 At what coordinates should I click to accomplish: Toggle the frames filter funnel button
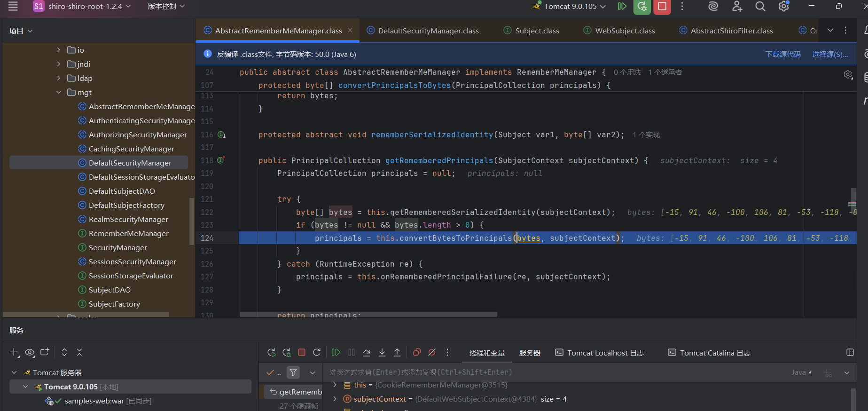293,372
